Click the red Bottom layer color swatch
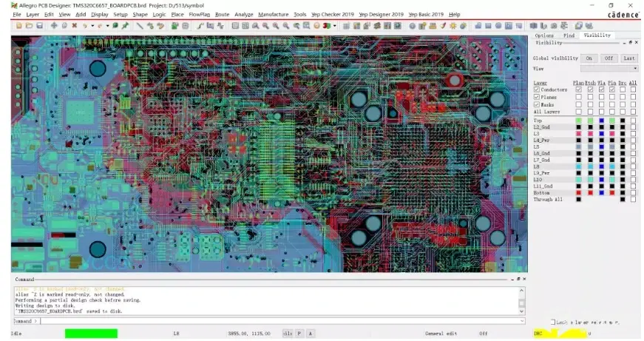This screenshot has height=341, width=644. pos(578,192)
